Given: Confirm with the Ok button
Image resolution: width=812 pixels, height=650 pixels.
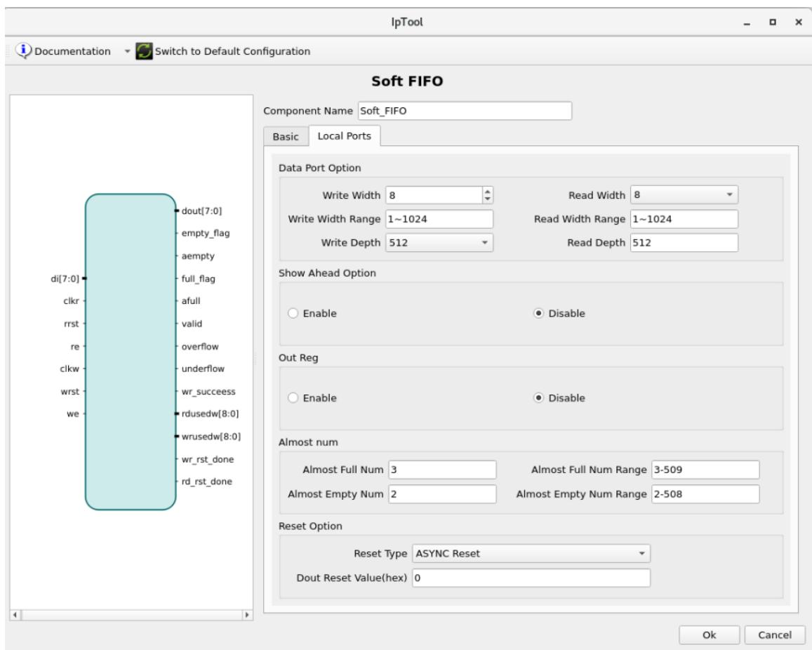Looking at the screenshot, I should 709,635.
